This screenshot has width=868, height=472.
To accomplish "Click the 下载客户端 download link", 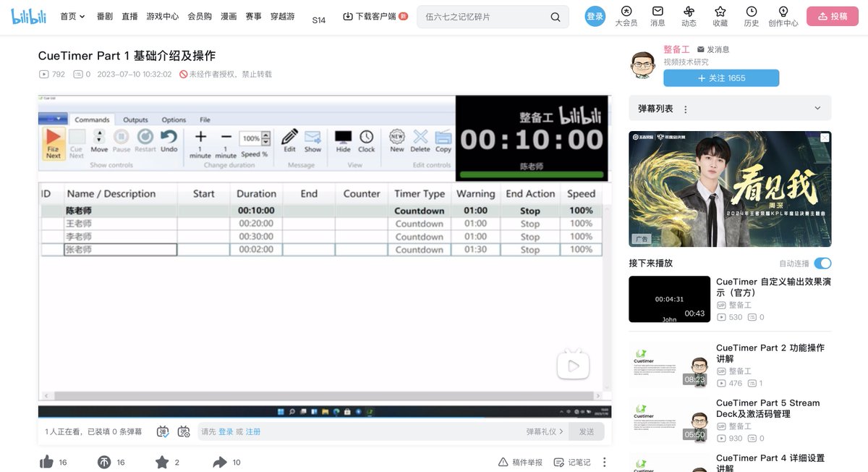I will click(375, 16).
